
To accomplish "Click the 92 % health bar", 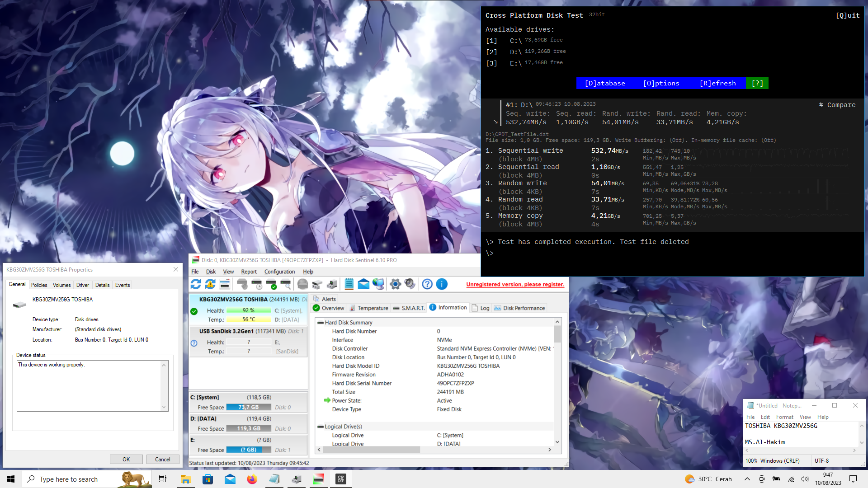I will click(x=249, y=310).
